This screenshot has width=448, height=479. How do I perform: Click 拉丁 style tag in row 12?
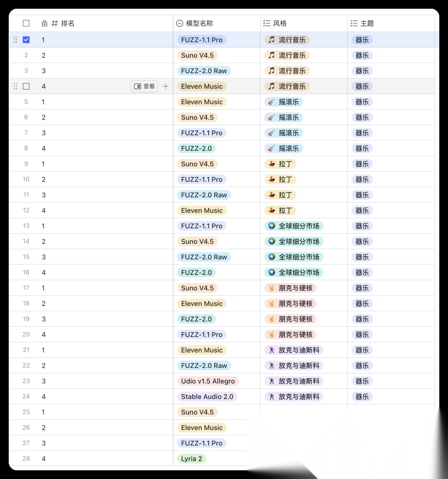[x=280, y=210]
